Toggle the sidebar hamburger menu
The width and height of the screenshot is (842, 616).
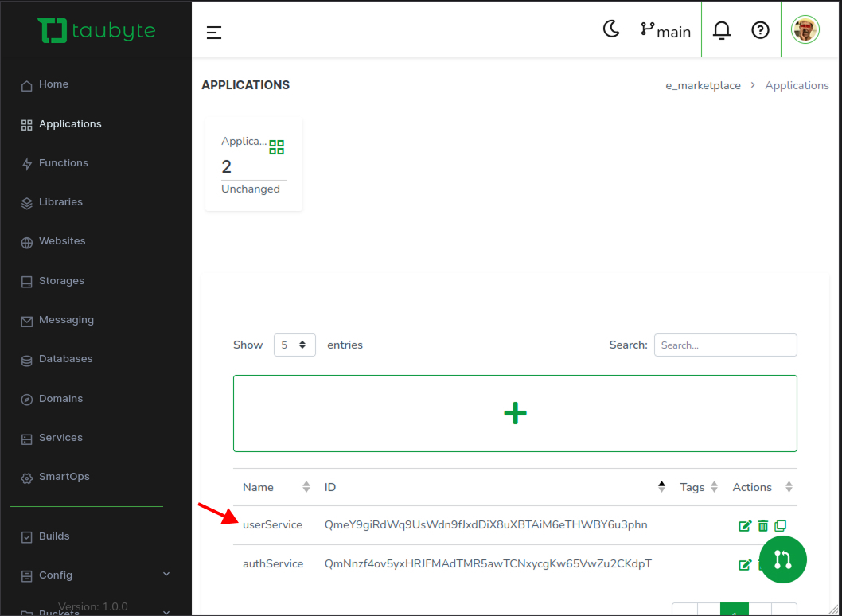pyautogui.click(x=214, y=32)
